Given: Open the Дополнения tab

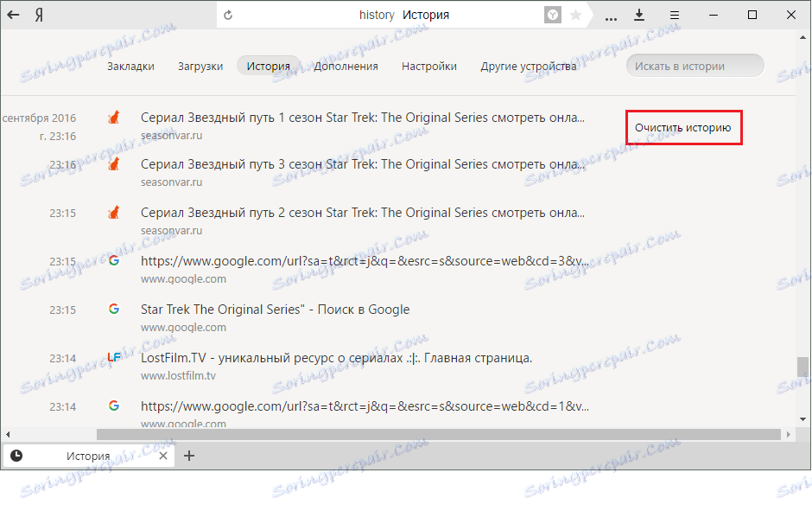Looking at the screenshot, I should tap(346, 67).
